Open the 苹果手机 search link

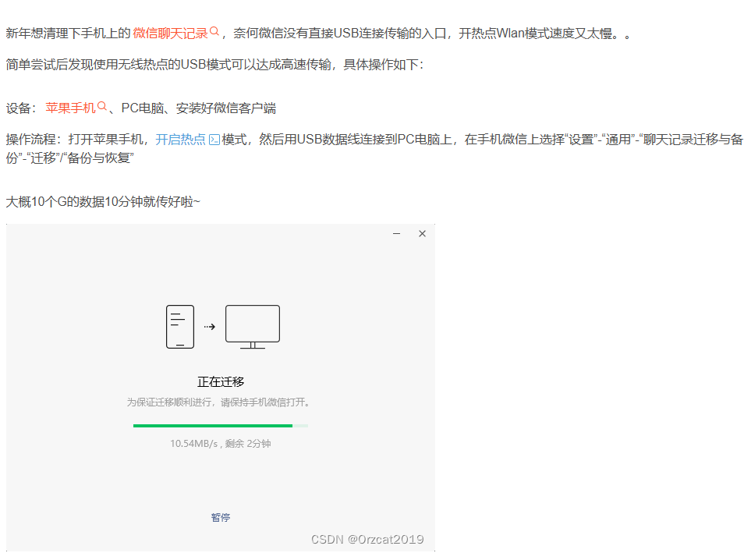point(71,108)
